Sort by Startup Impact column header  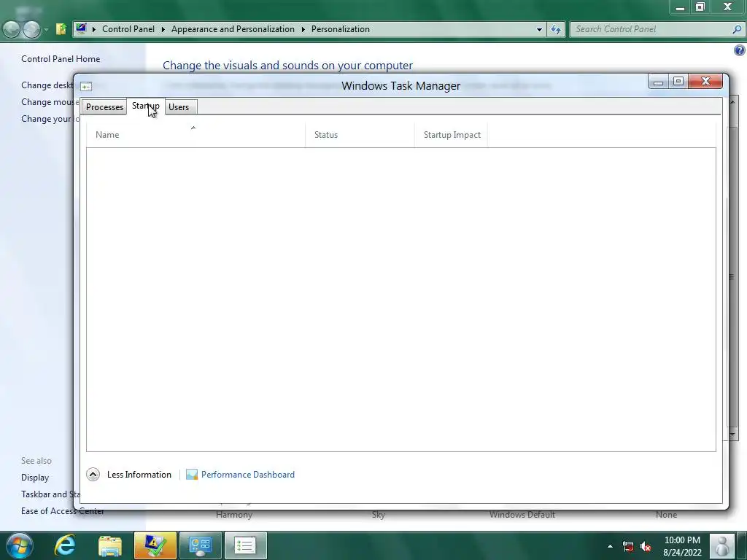451,135
